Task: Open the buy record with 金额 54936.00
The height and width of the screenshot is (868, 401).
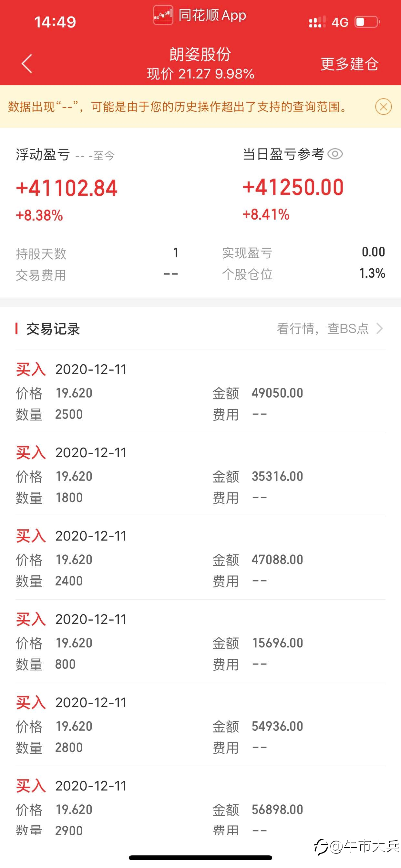Action: click(200, 724)
